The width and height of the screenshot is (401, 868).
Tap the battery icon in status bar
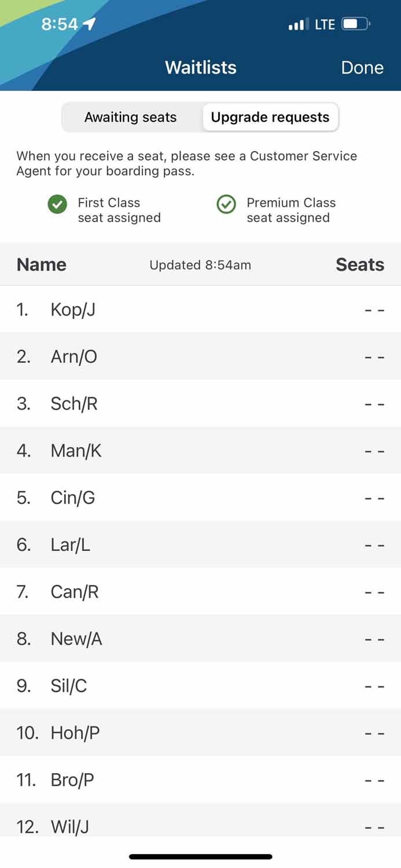coord(355,24)
